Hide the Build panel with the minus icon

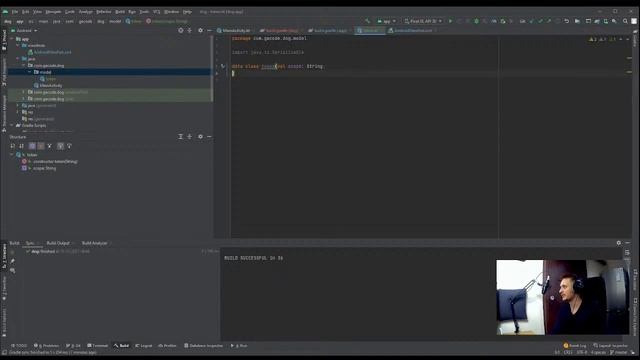tap(628, 243)
